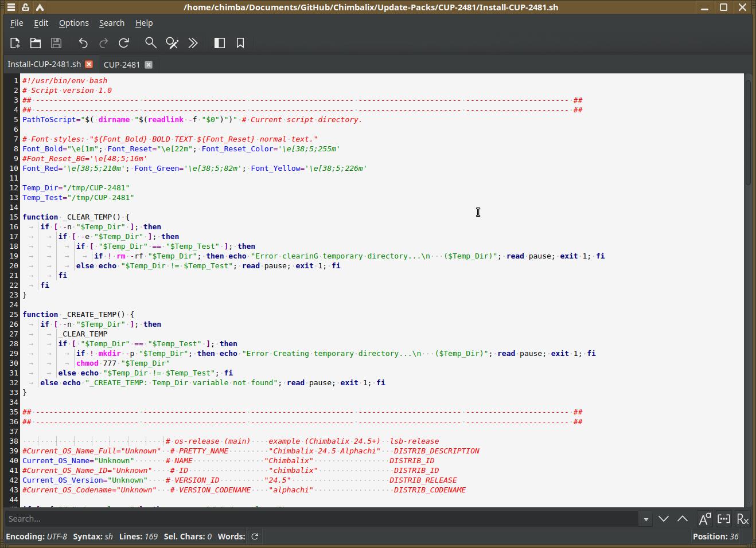Click the Reload document icon
This screenshot has width=756, height=548.
(124, 43)
